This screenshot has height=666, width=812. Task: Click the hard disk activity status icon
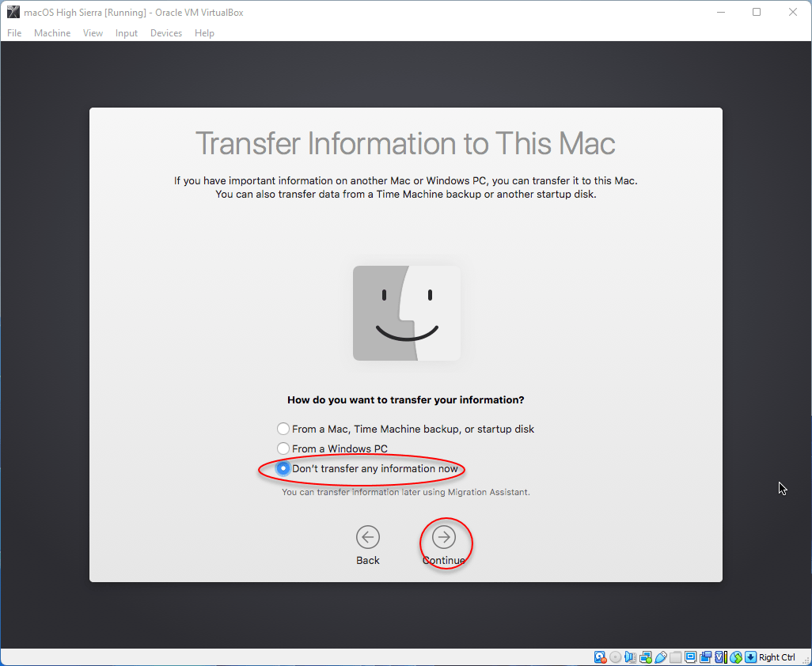600,657
